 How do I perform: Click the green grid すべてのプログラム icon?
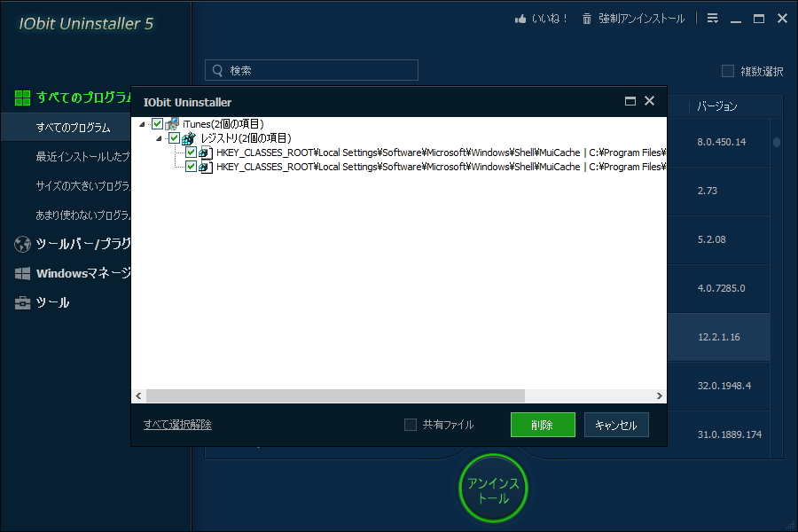tap(22, 98)
